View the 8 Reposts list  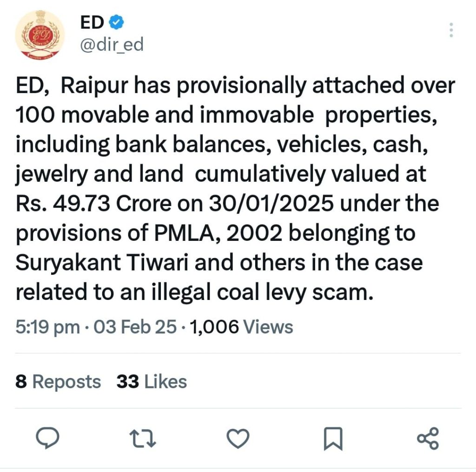click(x=58, y=382)
